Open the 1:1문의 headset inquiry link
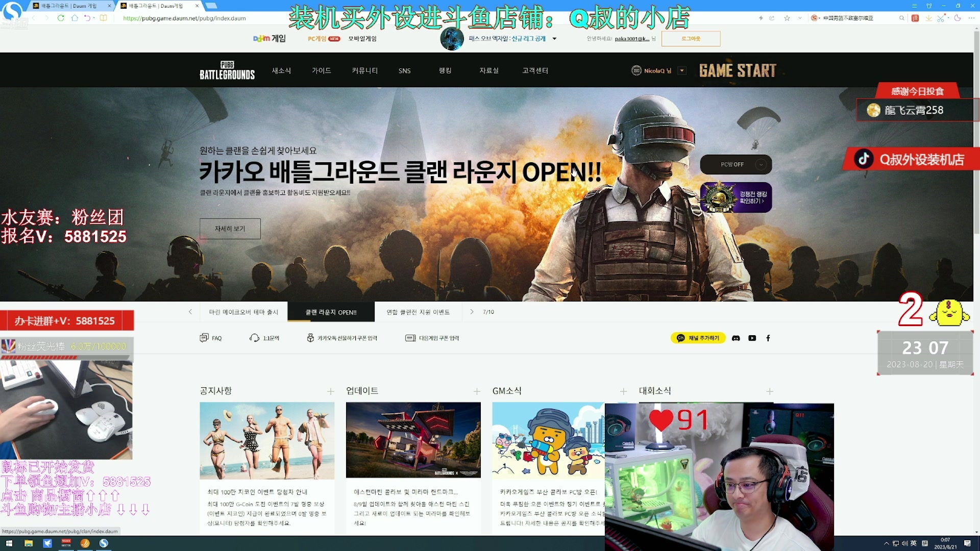The width and height of the screenshot is (980, 551). point(264,338)
